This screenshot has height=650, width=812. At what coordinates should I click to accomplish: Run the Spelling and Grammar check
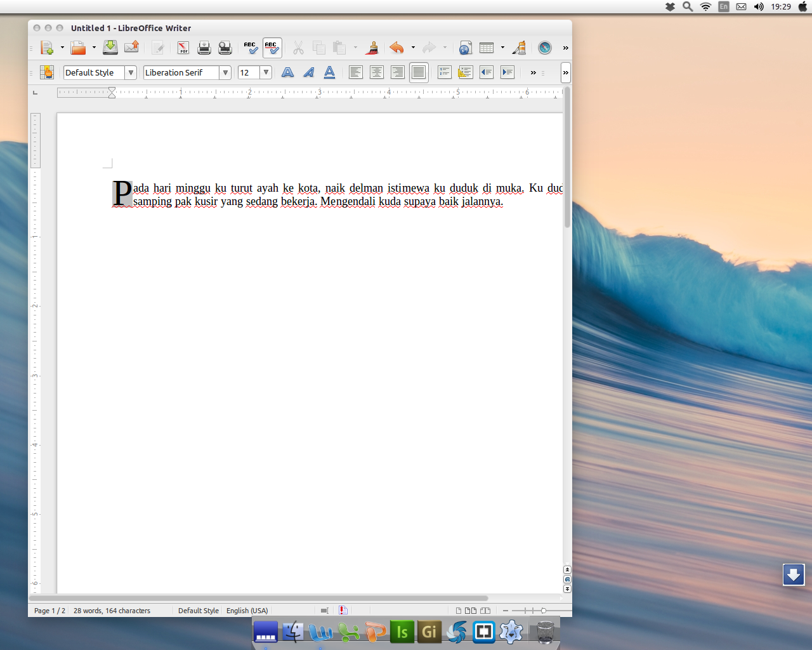250,48
